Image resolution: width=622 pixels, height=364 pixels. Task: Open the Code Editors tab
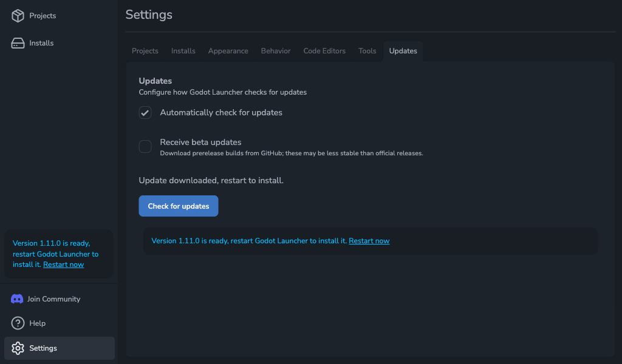click(324, 51)
